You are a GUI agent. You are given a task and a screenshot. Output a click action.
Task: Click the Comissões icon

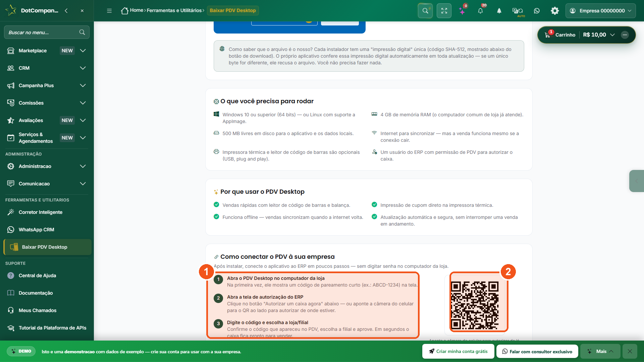[11, 103]
